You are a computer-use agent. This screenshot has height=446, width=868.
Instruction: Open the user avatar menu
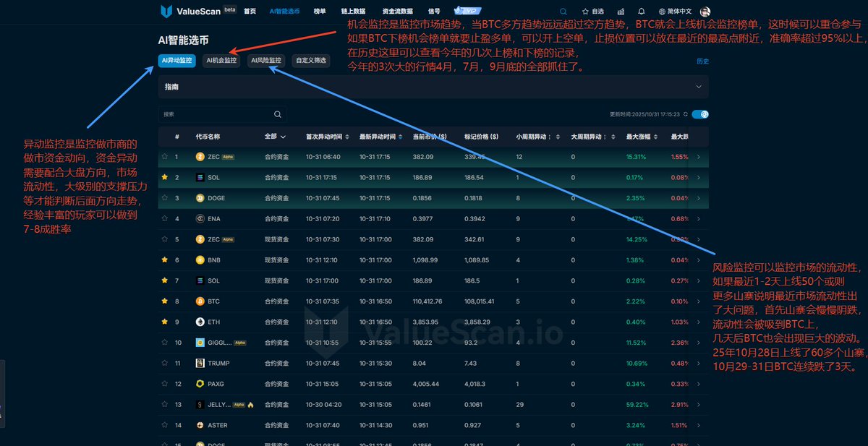coord(705,12)
